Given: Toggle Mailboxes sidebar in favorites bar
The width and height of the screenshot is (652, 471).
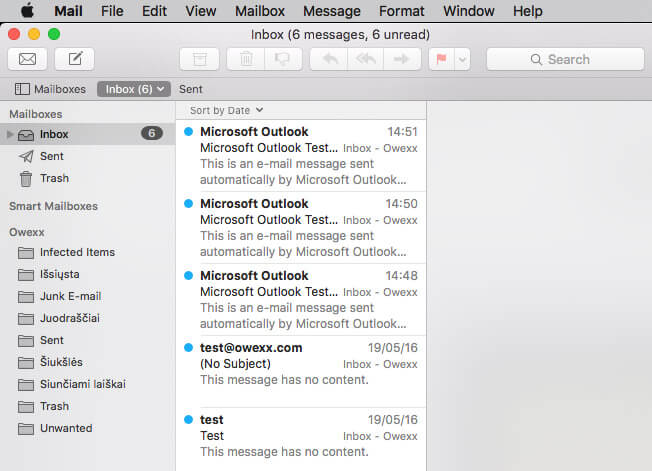Looking at the screenshot, I should click(50, 89).
